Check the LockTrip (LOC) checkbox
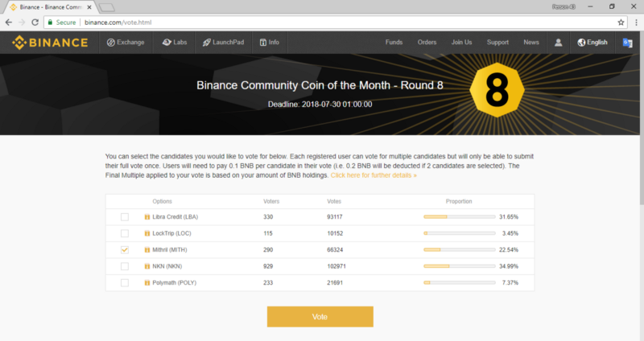Image resolution: width=644 pixels, height=341 pixels. coord(125,233)
